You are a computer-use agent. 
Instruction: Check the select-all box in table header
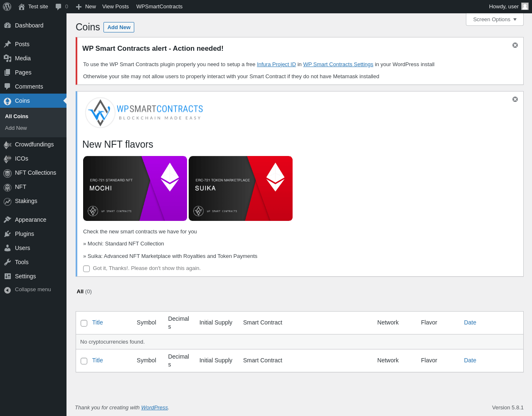point(84,323)
